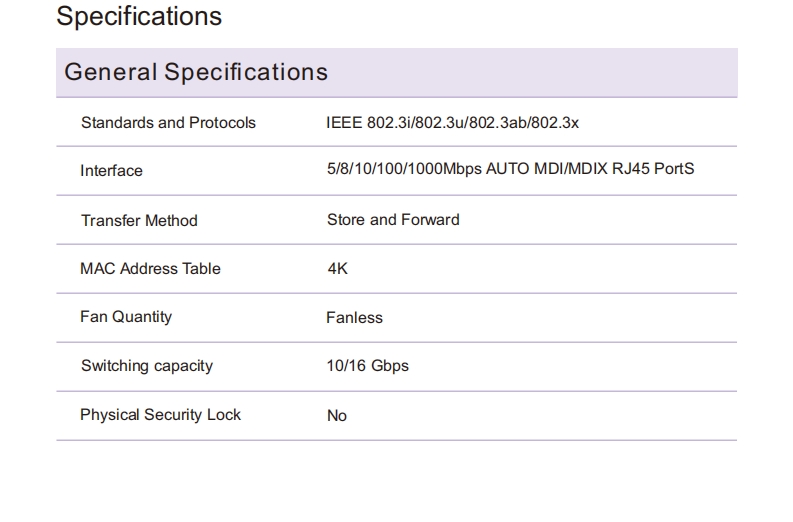793x522 pixels.
Task: Select the IEEE 802.3i/802.3u/802.3ab/802.3x value
Action: pos(452,122)
